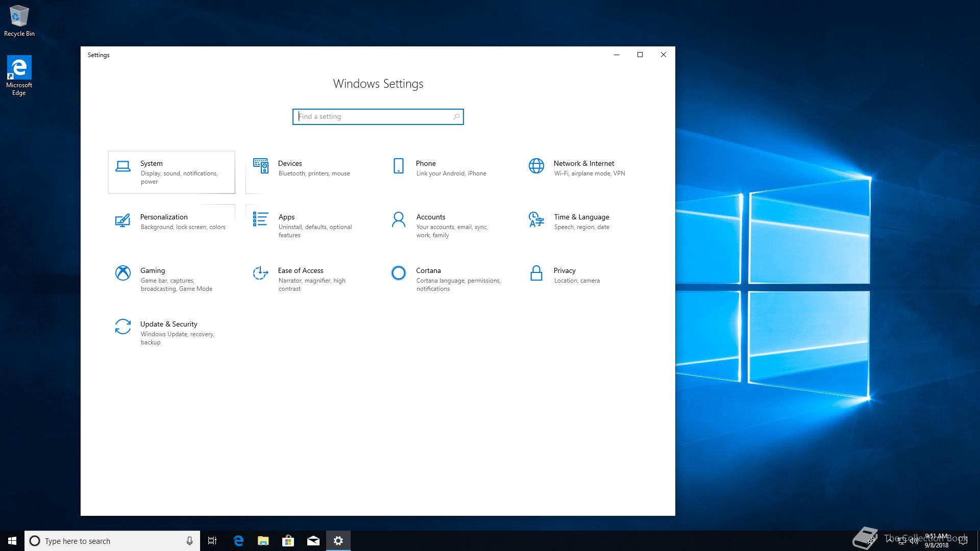Click the Windows Settings heading
980x551 pixels.
(x=378, y=84)
